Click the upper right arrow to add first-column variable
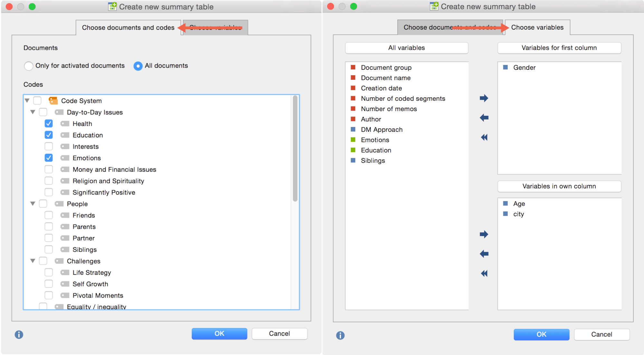 pos(484,98)
